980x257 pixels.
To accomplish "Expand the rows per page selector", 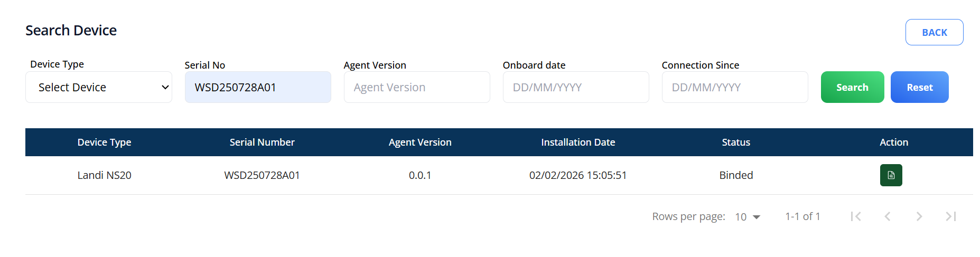I will (748, 217).
